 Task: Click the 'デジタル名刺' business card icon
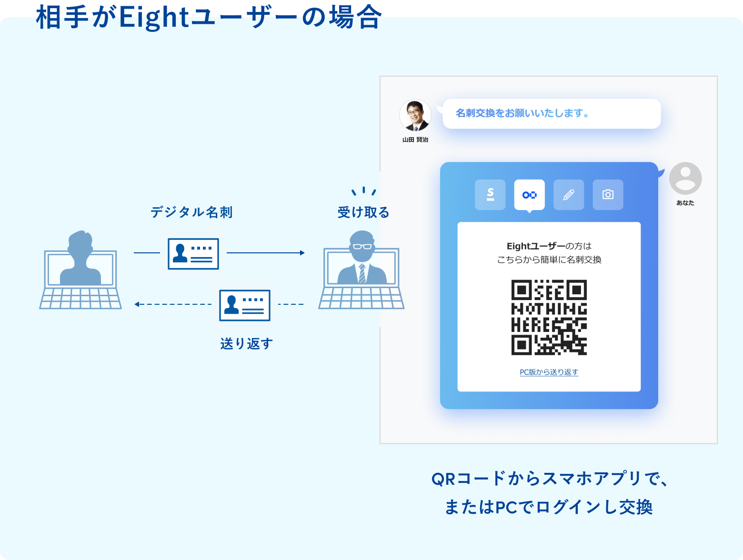(x=193, y=254)
